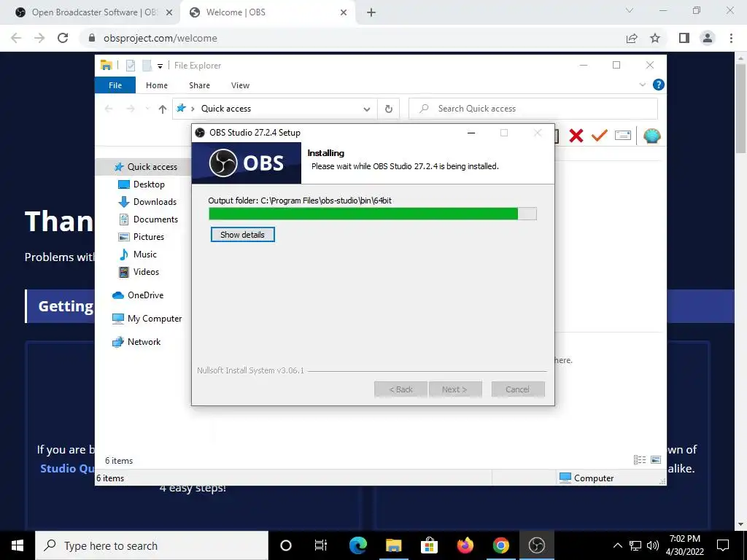Click the installer progress bar

tap(373, 214)
